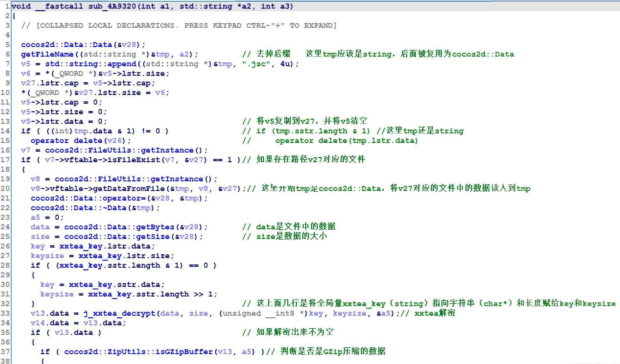Click cocos2d::Data::getSize call
Image resolution: width=620 pixels, height=364 pixels.
pyautogui.click(x=117, y=237)
